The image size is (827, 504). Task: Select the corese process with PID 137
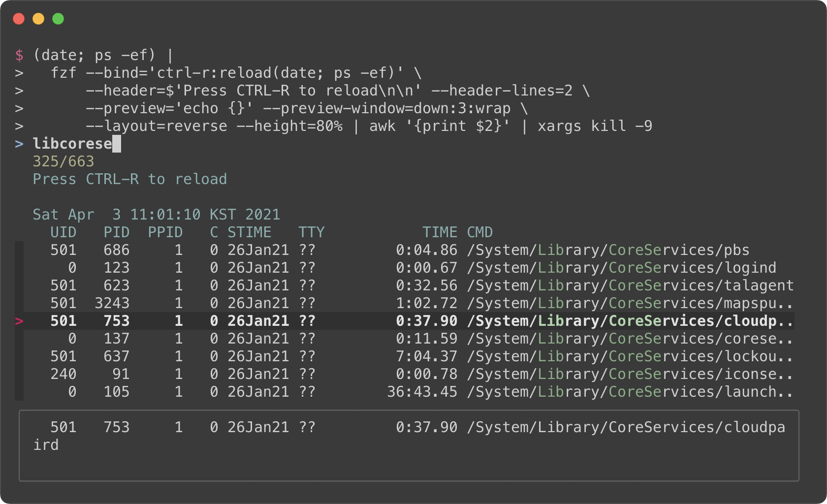click(409, 339)
